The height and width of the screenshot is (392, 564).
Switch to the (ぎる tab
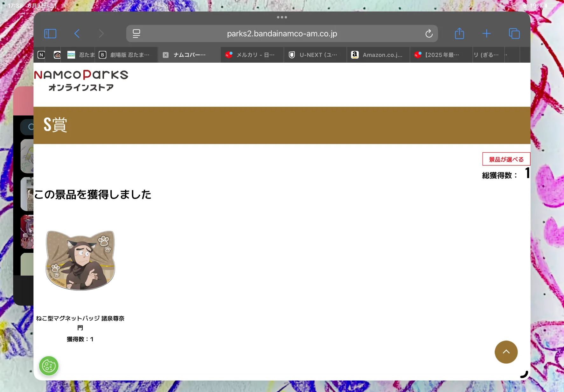point(488,55)
